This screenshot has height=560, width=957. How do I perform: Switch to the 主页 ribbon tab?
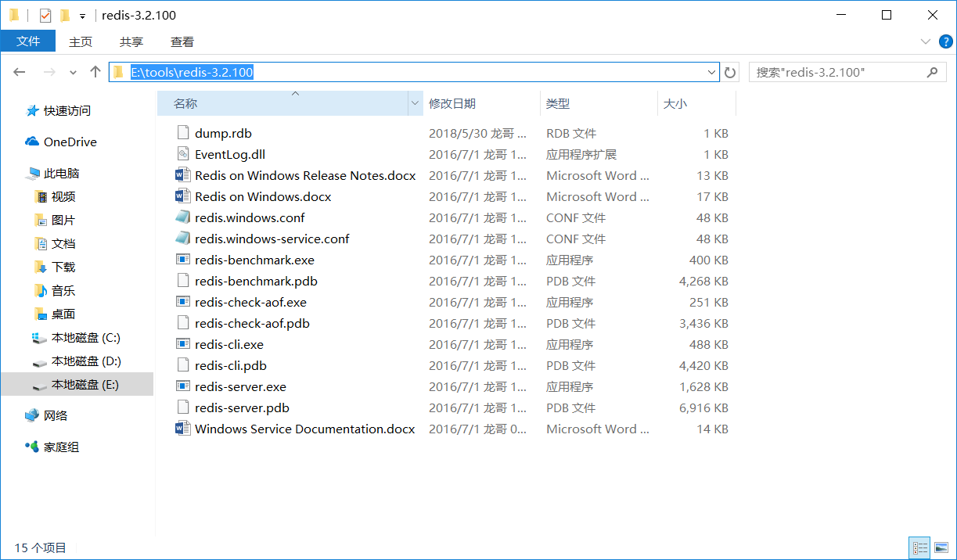pyautogui.click(x=81, y=41)
